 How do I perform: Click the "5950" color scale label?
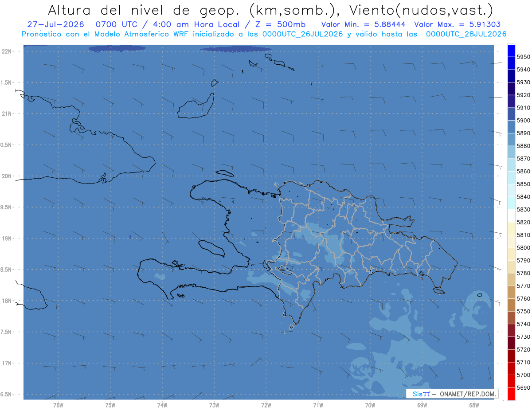point(524,57)
